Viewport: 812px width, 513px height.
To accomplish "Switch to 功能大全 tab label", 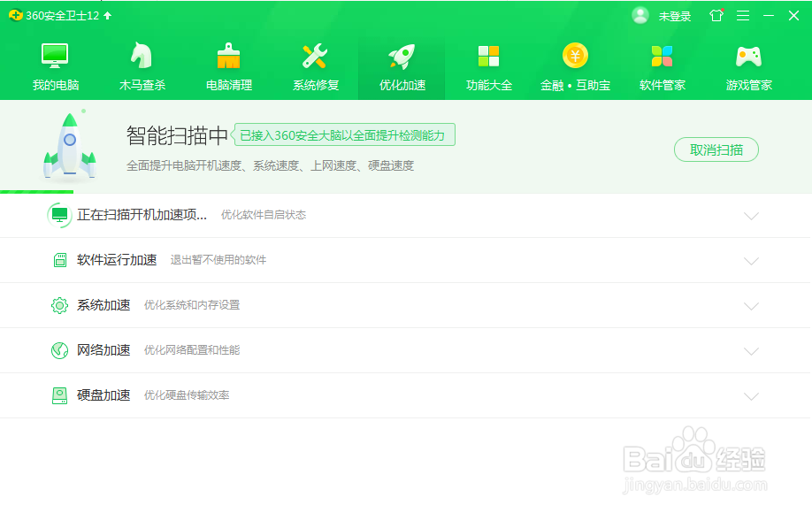I will click(x=489, y=85).
